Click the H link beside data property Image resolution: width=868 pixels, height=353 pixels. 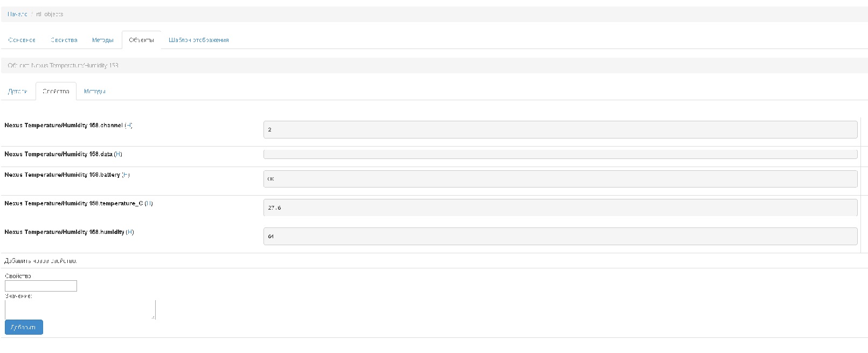[x=118, y=154]
